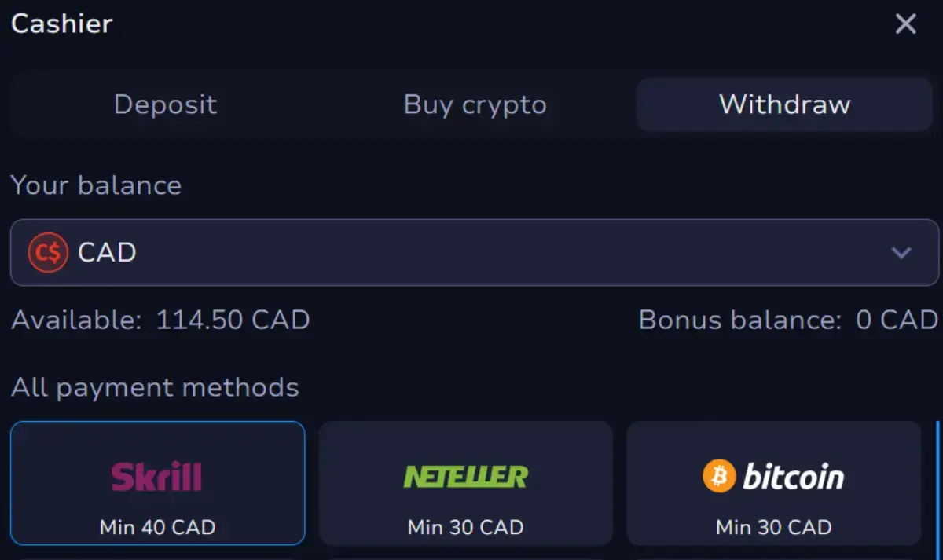Click the Skrill minimum amount text

(x=157, y=527)
